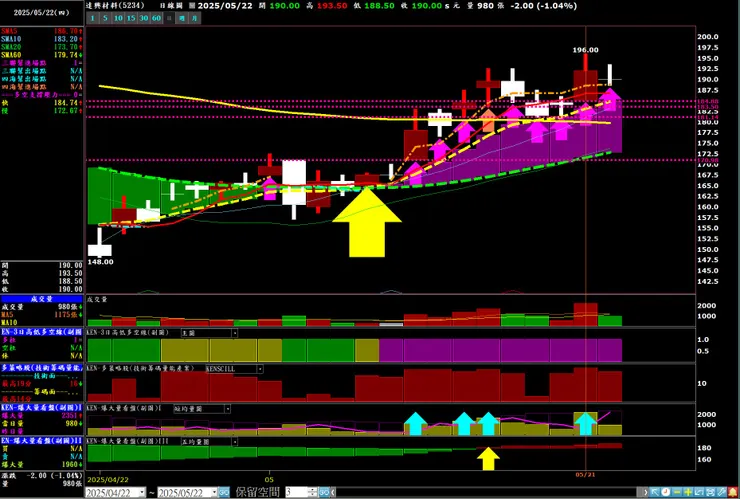Switch to the 5-minute timeframe button
The image size is (740, 499).
[x=105, y=18]
